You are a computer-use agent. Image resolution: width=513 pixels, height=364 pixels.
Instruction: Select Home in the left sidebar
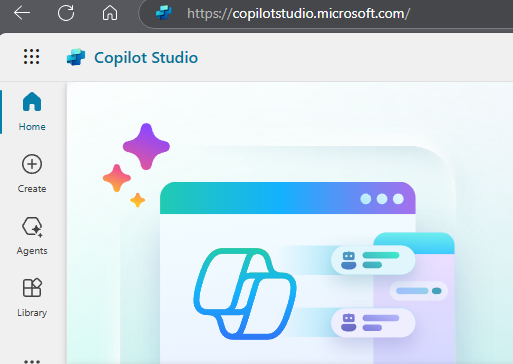pyautogui.click(x=32, y=112)
